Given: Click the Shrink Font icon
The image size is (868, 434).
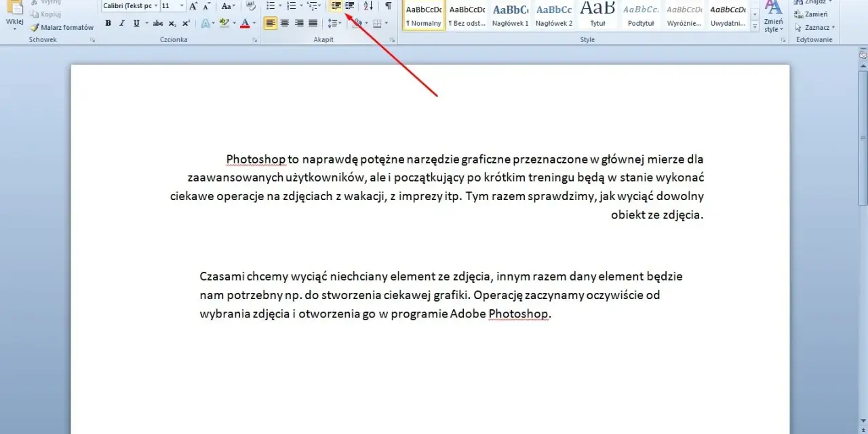Looking at the screenshot, I should [x=207, y=5].
